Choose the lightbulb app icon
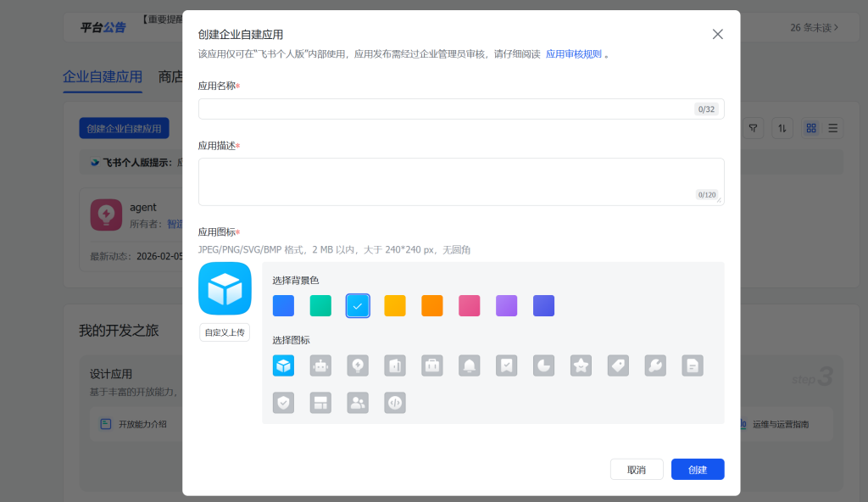868x502 pixels. (x=358, y=365)
